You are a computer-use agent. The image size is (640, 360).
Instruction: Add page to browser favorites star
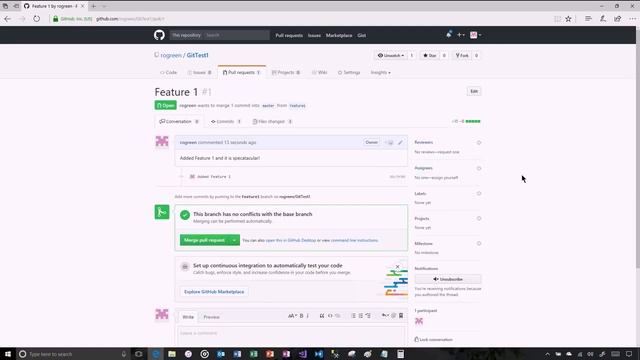coord(568,19)
